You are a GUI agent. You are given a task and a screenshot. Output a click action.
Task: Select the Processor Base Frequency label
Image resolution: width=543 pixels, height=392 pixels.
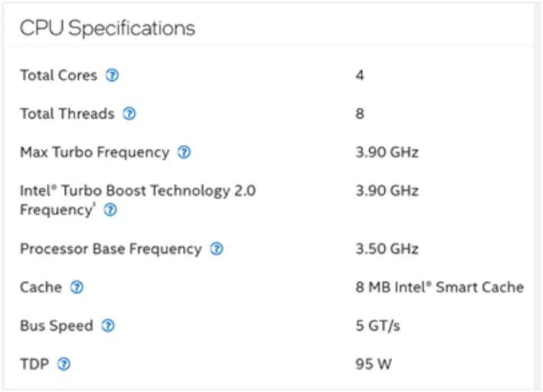[x=111, y=249]
